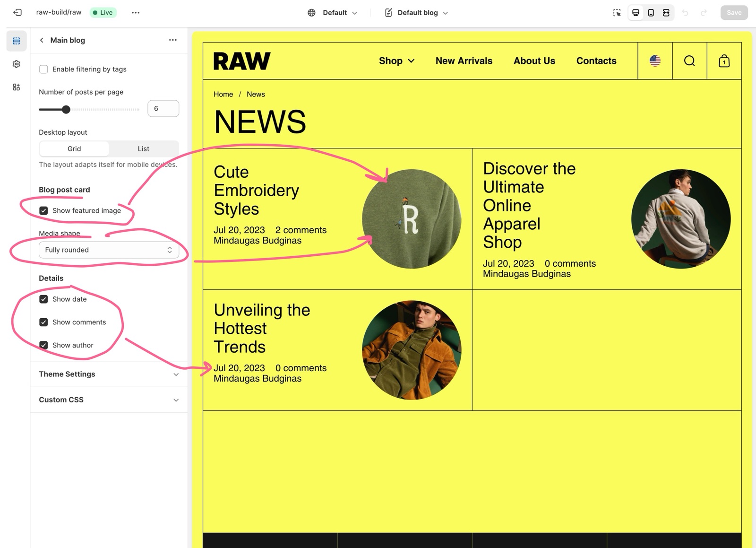Viewport: 756px width, 548px height.
Task: Open the theme settings gear icon
Action: click(17, 64)
